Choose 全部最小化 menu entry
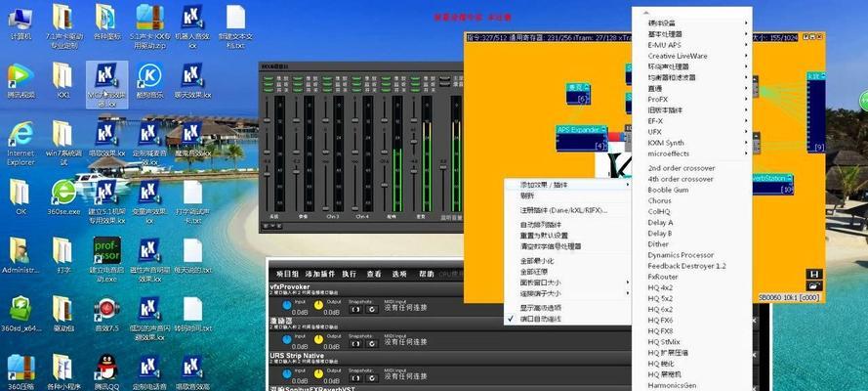 (567, 261)
